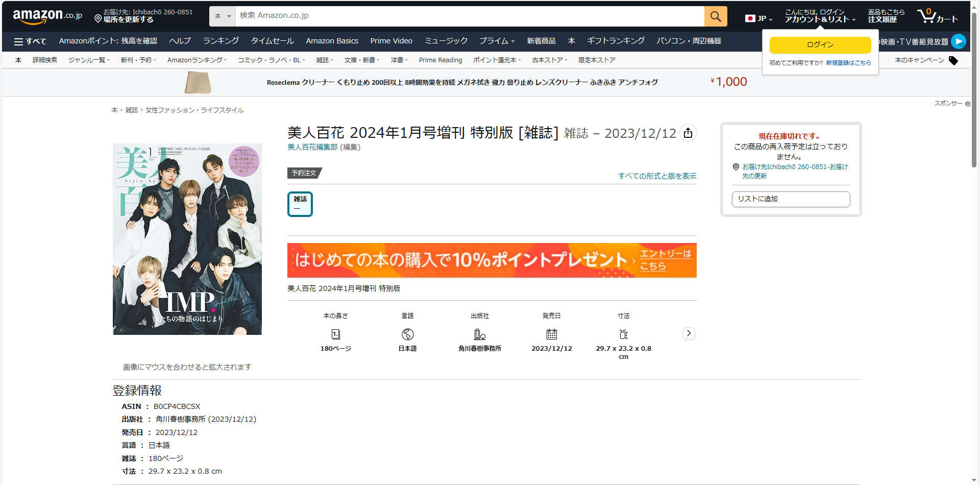
Task: Click the 美人百花編集部 author link
Action: (x=312, y=147)
